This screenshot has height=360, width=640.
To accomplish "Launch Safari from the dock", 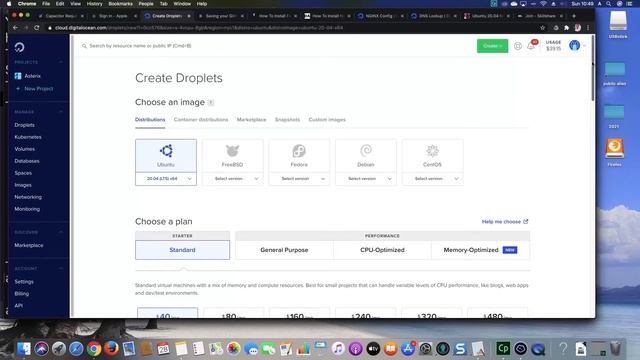I will (76, 349).
